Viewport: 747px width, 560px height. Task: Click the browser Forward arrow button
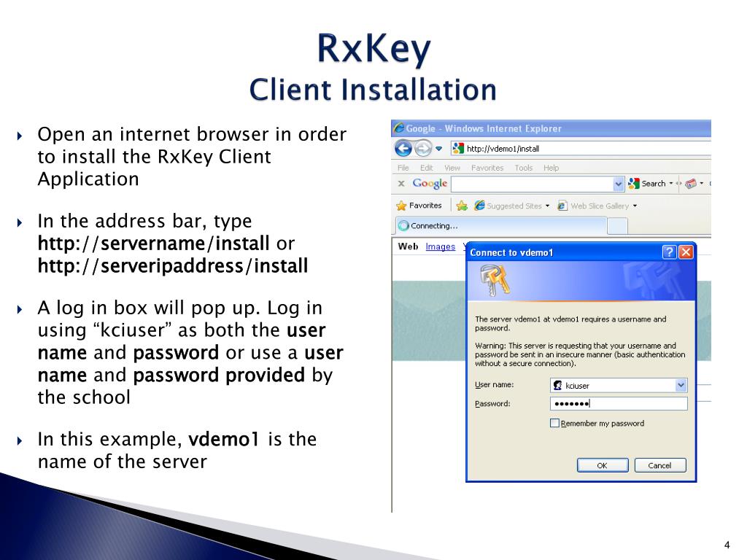(422, 149)
